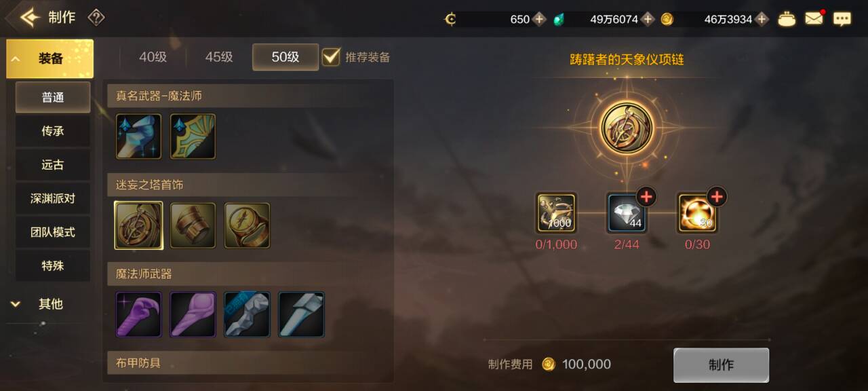Select the green shield true-name weapon icon

(193, 136)
